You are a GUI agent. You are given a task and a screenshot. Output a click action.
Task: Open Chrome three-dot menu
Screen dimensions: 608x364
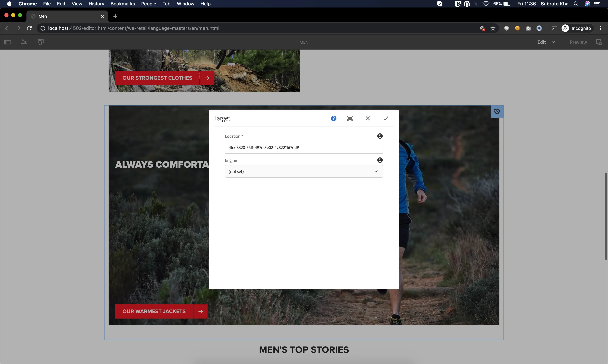(601, 28)
